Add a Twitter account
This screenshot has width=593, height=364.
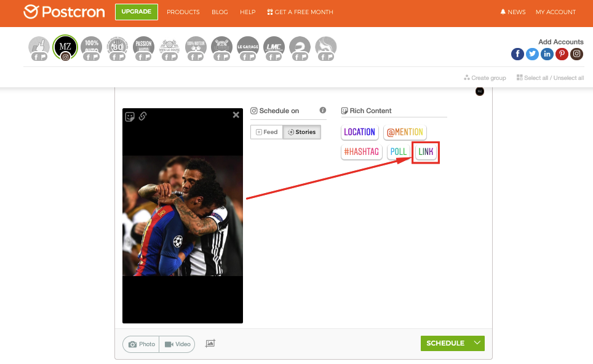[x=532, y=54]
